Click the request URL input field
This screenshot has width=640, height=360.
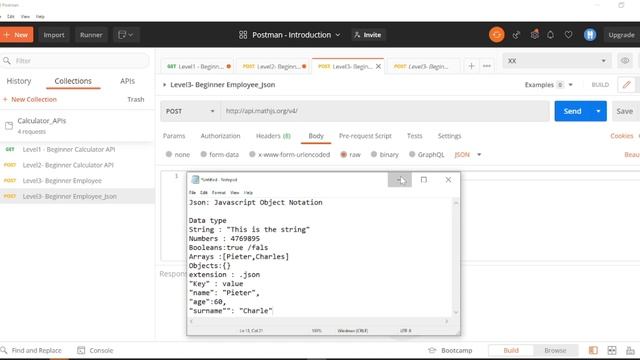click(385, 111)
